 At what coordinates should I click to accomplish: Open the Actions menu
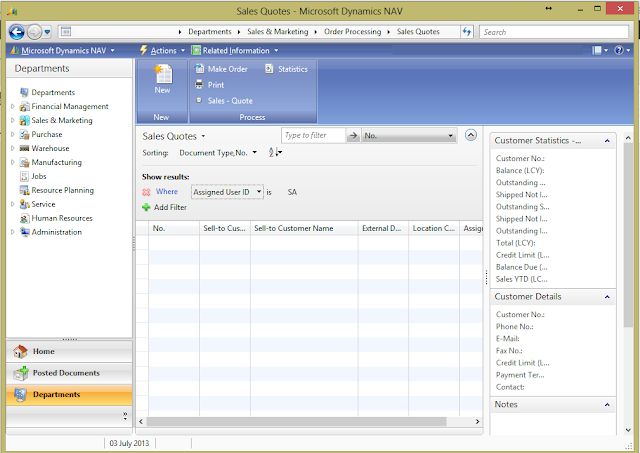162,51
